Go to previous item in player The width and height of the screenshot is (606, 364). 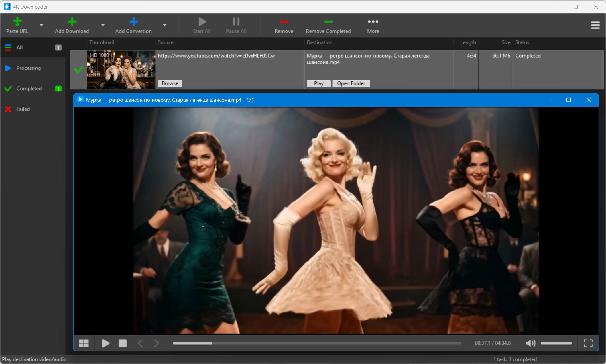coord(140,343)
